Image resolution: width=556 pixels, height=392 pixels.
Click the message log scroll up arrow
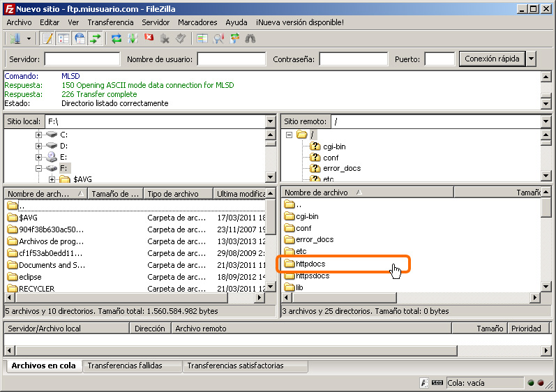(x=546, y=77)
